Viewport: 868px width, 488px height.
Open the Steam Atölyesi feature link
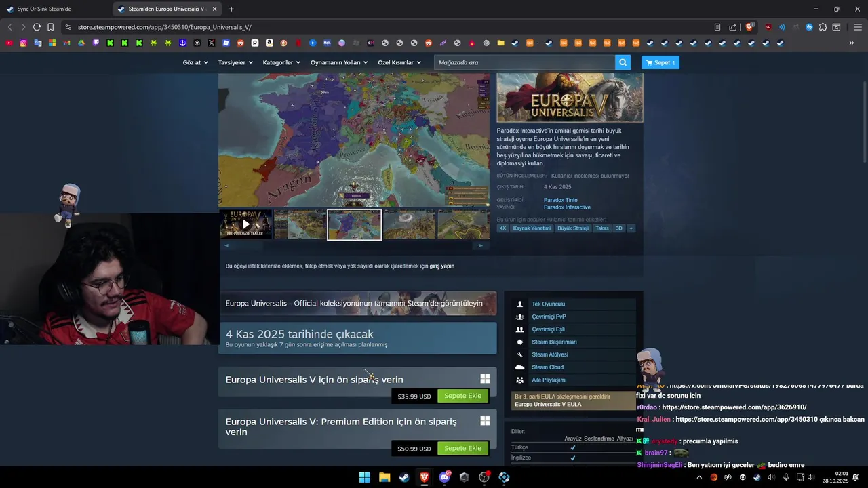click(x=550, y=354)
